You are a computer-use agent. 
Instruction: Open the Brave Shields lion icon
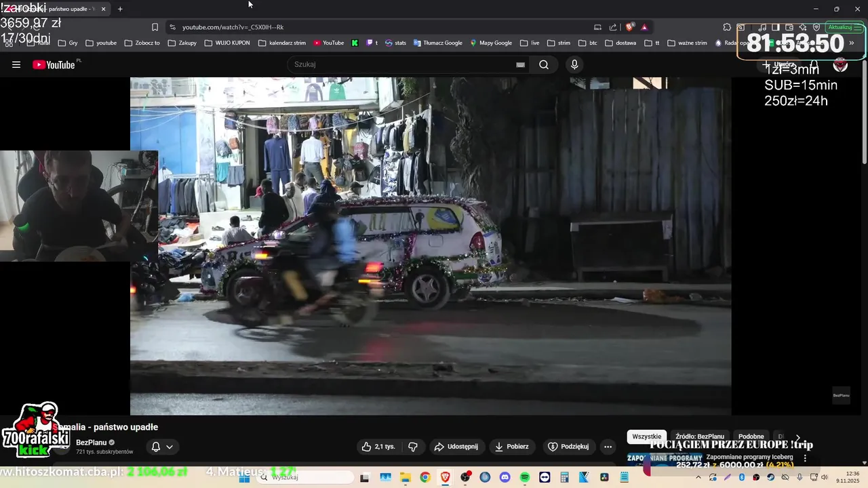click(630, 27)
